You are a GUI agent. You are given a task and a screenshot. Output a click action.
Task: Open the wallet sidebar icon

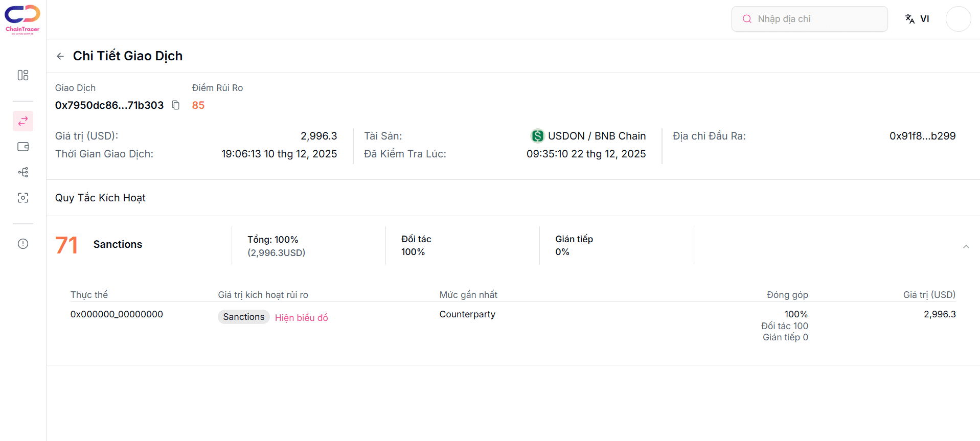point(23,147)
